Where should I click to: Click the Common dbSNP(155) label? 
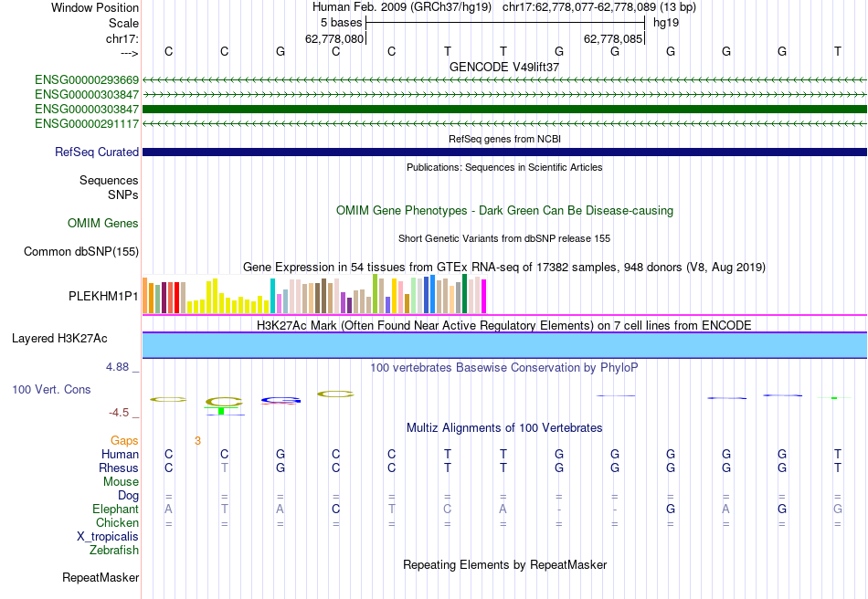[x=80, y=252]
